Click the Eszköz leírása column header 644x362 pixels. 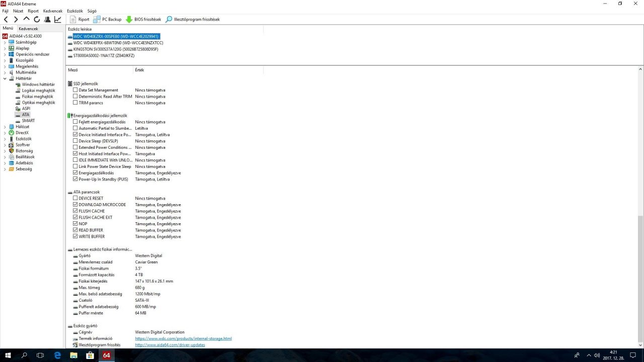click(x=80, y=29)
